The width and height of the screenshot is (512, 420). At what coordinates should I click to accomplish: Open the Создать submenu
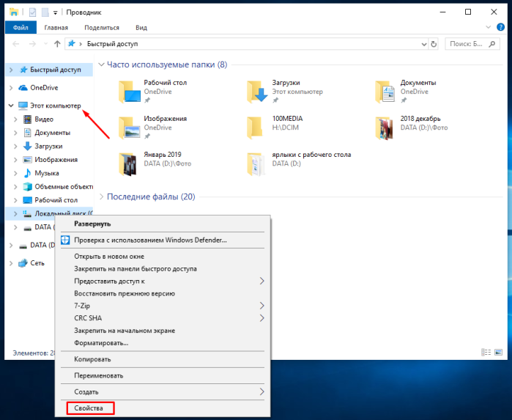pos(163,391)
